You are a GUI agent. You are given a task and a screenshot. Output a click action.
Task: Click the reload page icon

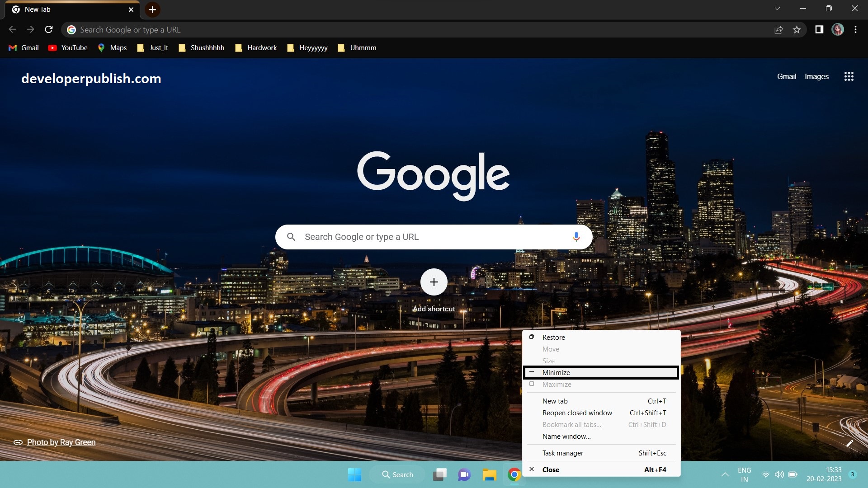pyautogui.click(x=48, y=29)
